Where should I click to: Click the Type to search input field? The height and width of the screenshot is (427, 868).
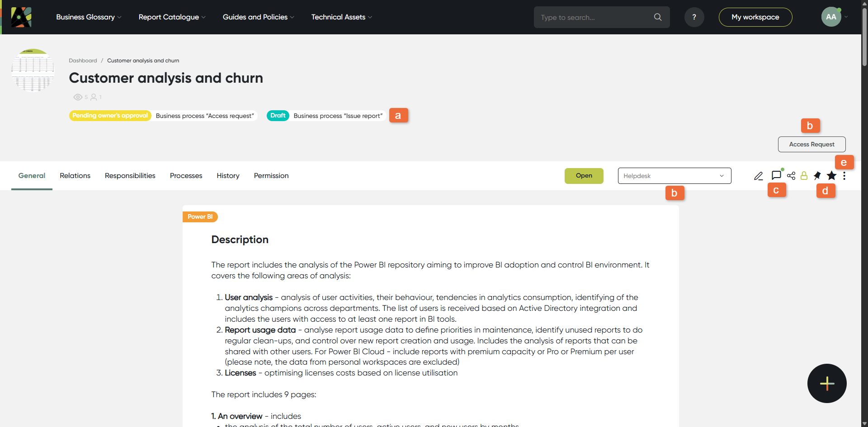(x=594, y=17)
